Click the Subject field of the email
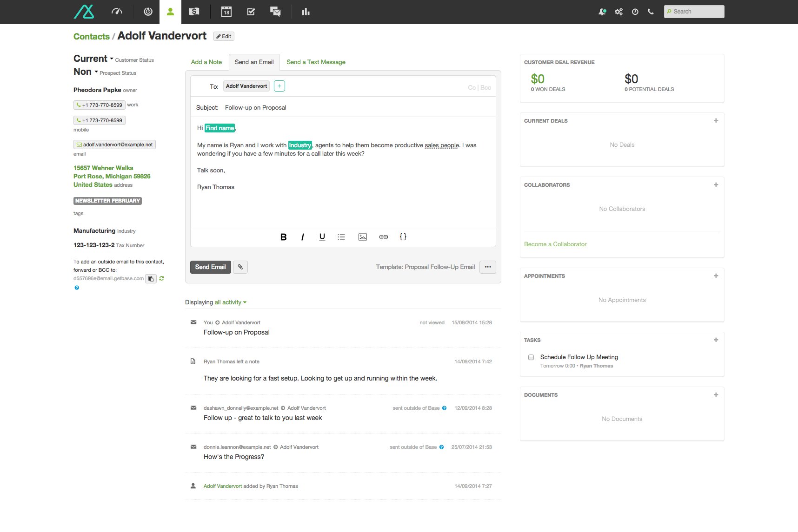 pos(353,107)
